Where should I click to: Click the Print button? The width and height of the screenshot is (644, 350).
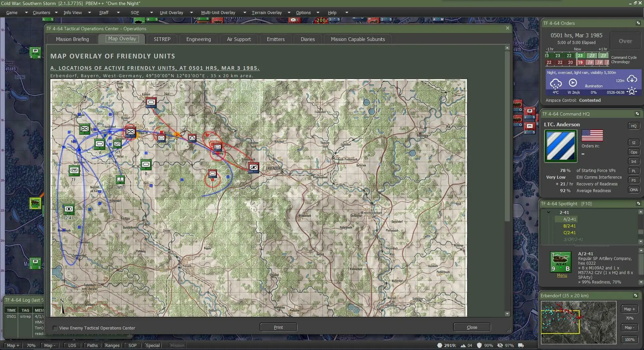pos(278,327)
